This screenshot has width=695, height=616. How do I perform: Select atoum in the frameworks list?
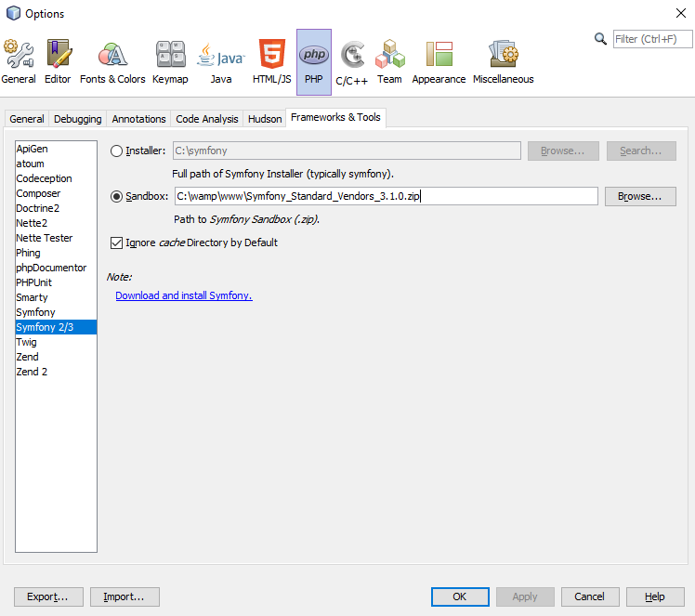56,164
